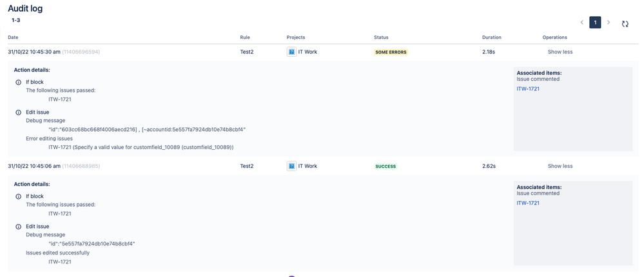Image resolution: width=644 pixels, height=277 pixels.
Task: Click Issues edited successfully text
Action: pyautogui.click(x=57, y=252)
